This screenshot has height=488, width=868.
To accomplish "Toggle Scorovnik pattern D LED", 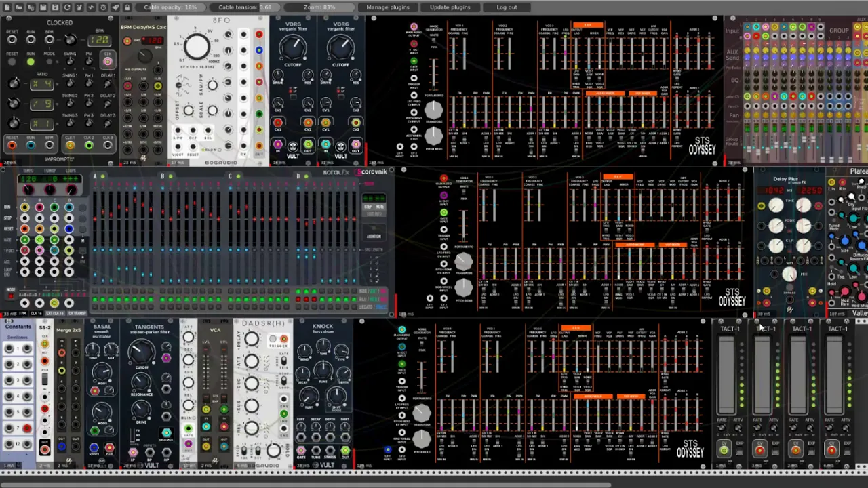I will point(306,176).
